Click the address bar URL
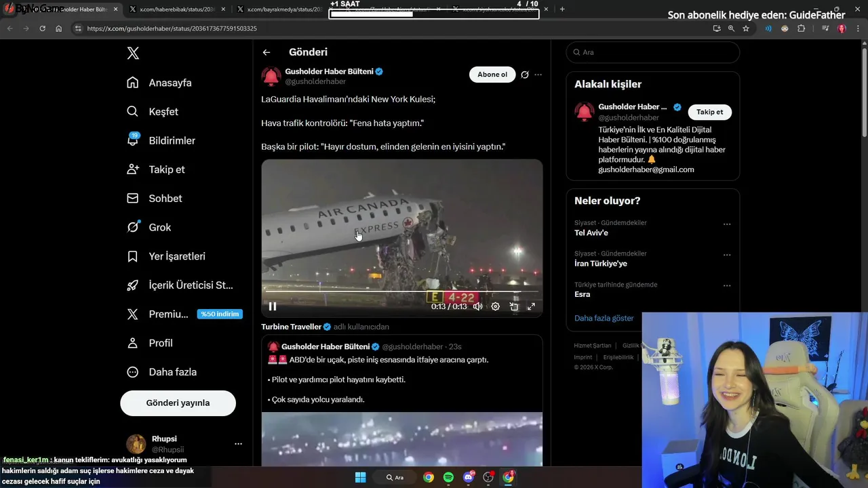 pyautogui.click(x=172, y=28)
